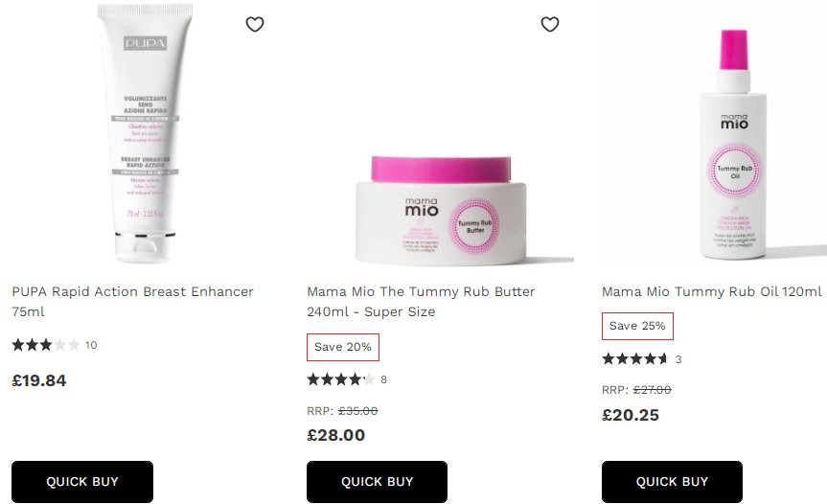The image size is (827, 504).
Task: Click Quick Buy for Tummy Rub Butter
Action: pyautogui.click(x=377, y=481)
